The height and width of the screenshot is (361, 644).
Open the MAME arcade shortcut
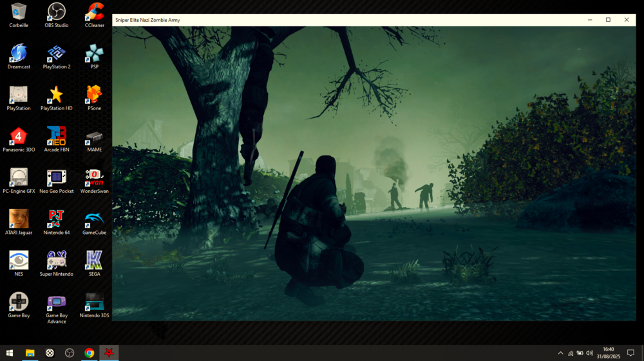pyautogui.click(x=95, y=137)
